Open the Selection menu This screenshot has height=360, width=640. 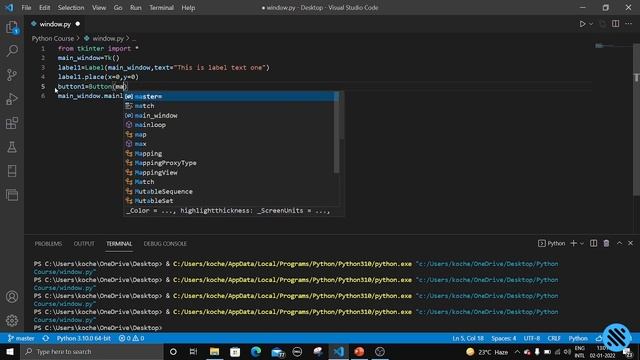pos(71,8)
